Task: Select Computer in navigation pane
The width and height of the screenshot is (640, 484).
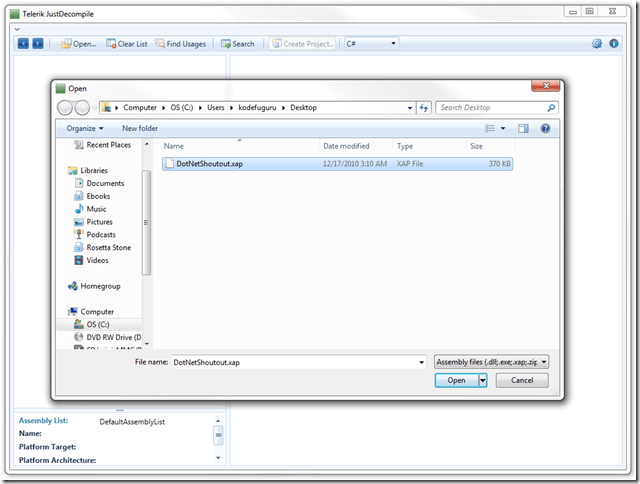Action: tap(91, 312)
